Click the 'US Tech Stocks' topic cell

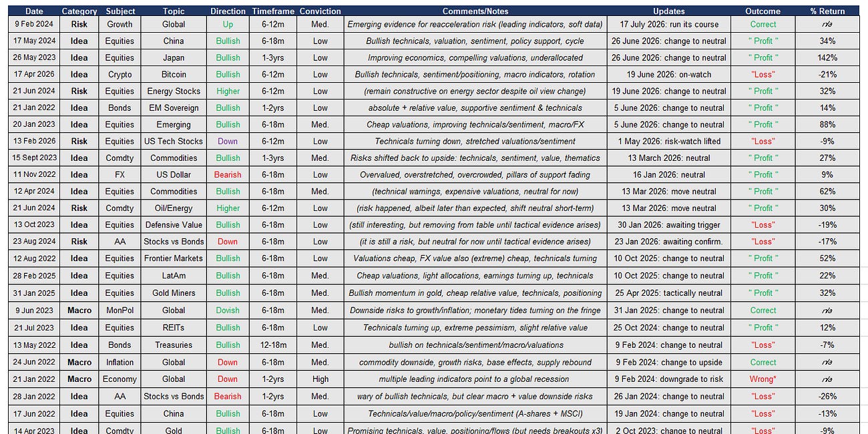174,141
